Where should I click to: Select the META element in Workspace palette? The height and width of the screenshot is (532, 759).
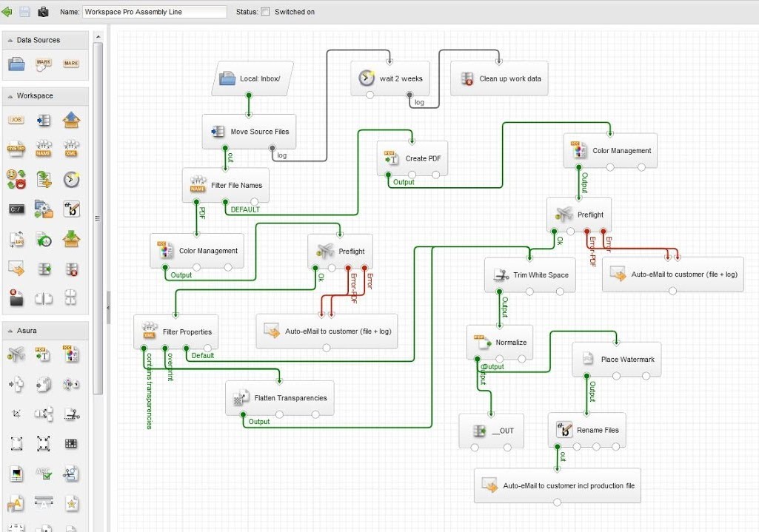click(16, 149)
